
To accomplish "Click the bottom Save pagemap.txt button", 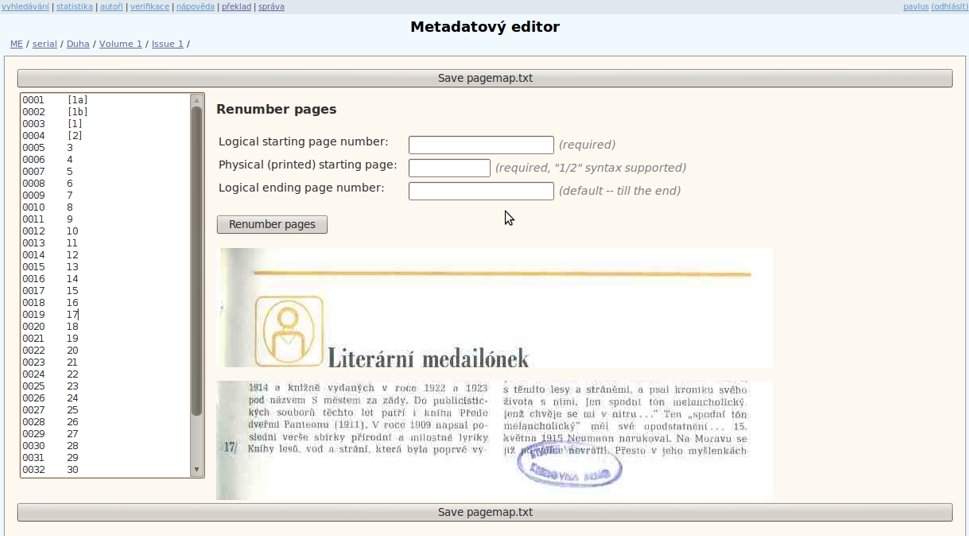I will (x=484, y=512).
